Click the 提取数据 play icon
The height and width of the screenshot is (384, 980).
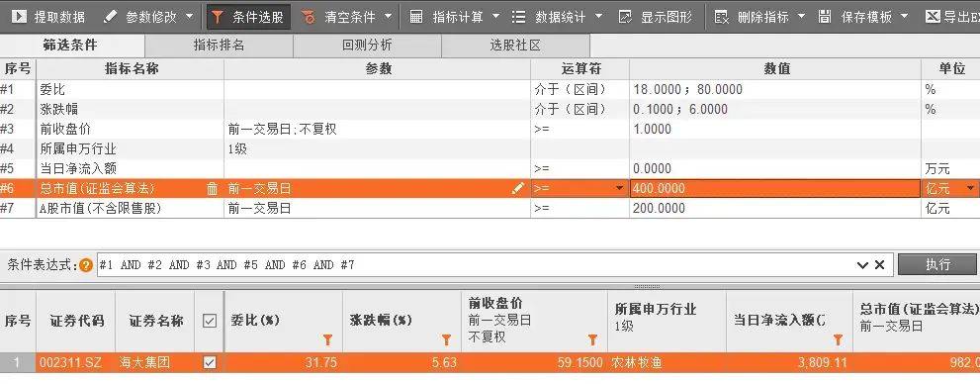(19, 16)
